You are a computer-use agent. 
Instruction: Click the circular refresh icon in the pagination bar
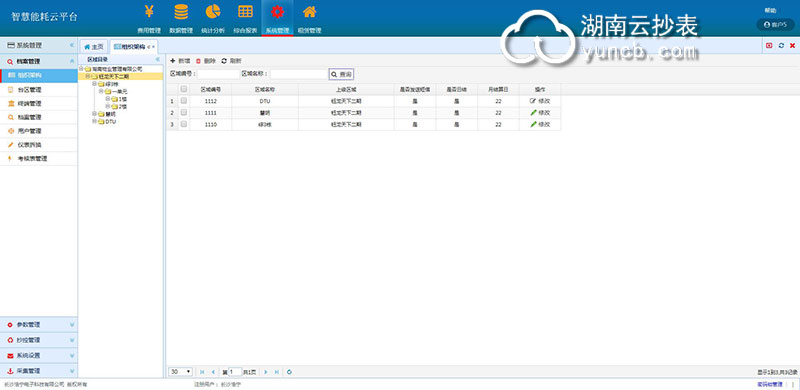[x=289, y=372]
